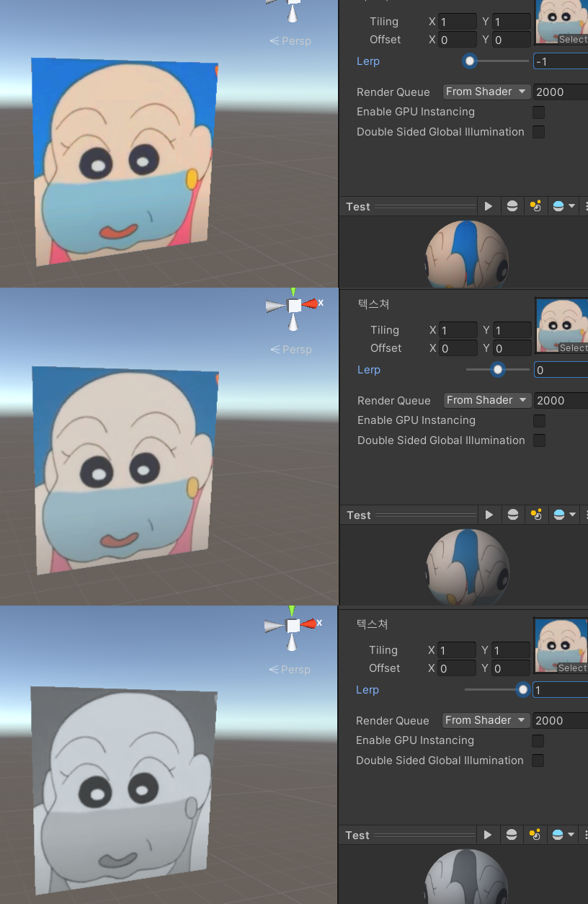
Task: Click green Y axis cone of middle gizmo
Action: [293, 293]
